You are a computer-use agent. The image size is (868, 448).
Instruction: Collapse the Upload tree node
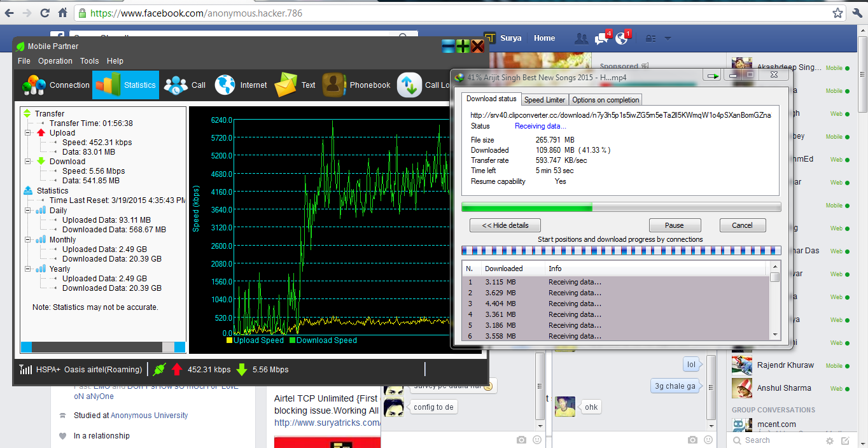pyautogui.click(x=27, y=133)
